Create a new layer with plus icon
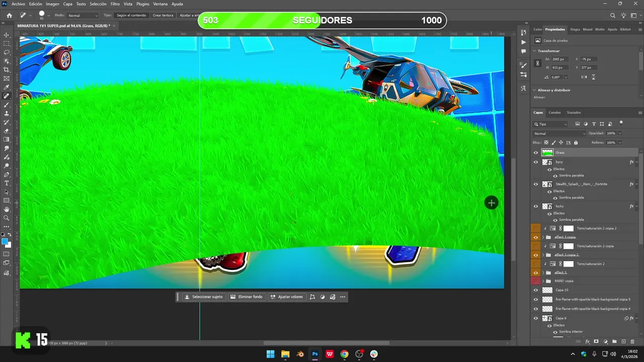644x362 pixels. pyautogui.click(x=624, y=341)
